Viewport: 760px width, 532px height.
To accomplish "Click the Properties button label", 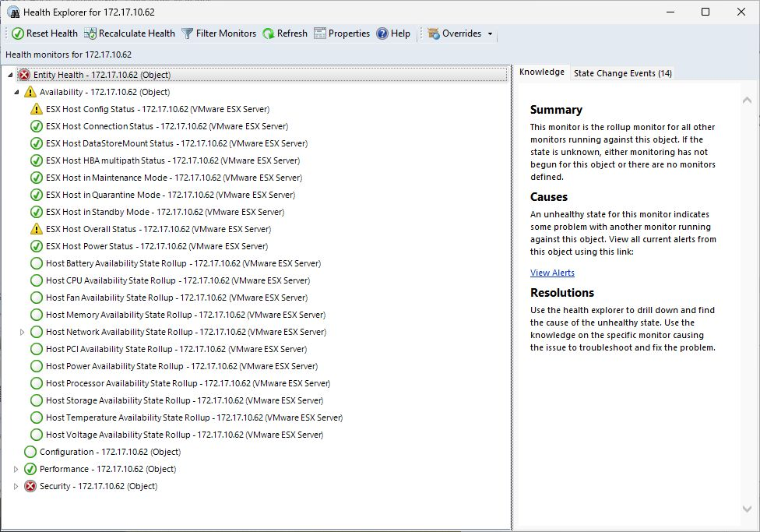I will [349, 33].
